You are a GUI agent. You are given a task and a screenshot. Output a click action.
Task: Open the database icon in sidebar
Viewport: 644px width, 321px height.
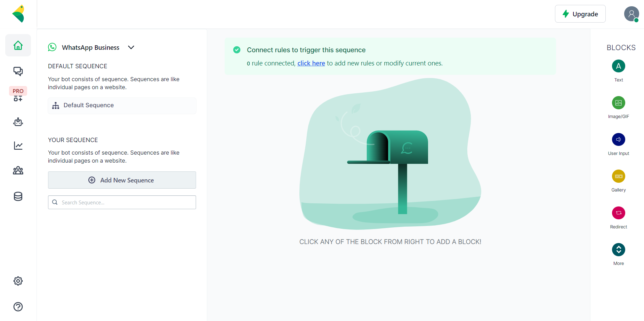click(18, 196)
